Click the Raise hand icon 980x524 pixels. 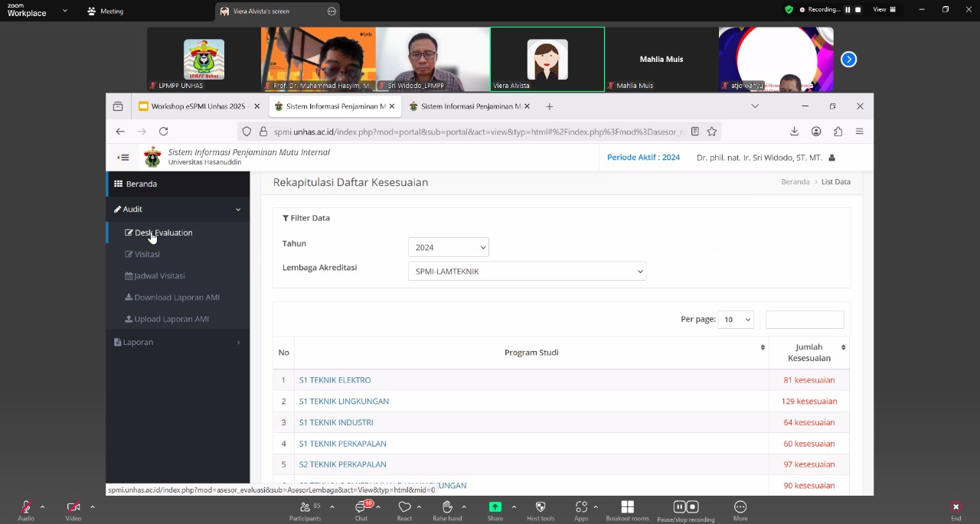[x=447, y=507]
